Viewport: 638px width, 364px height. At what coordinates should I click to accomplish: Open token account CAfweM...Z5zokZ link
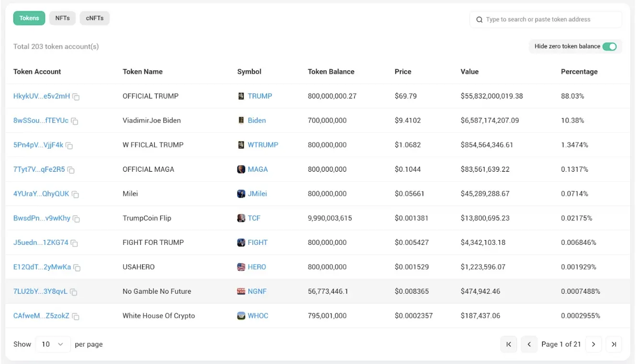[41, 316]
